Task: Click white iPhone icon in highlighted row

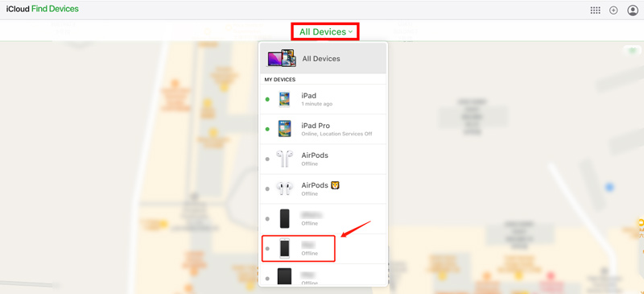Action: click(x=285, y=248)
